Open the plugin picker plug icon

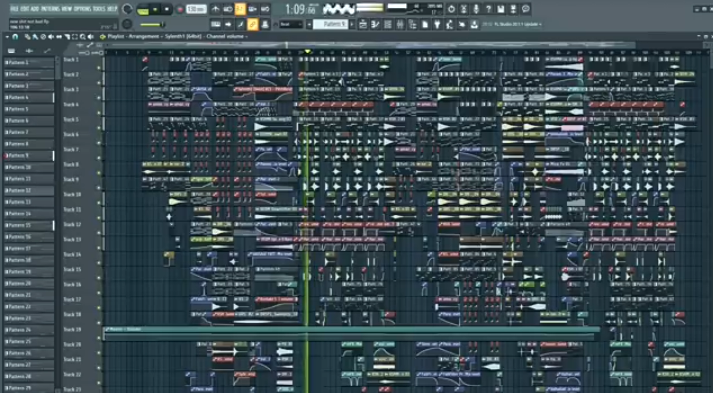(437, 24)
